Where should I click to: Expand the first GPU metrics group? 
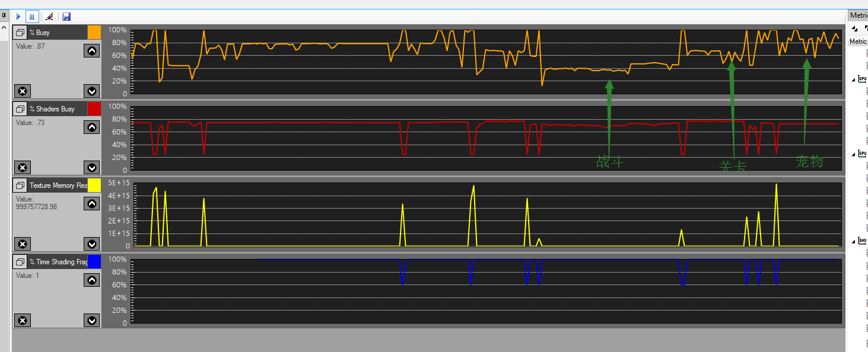(853, 77)
